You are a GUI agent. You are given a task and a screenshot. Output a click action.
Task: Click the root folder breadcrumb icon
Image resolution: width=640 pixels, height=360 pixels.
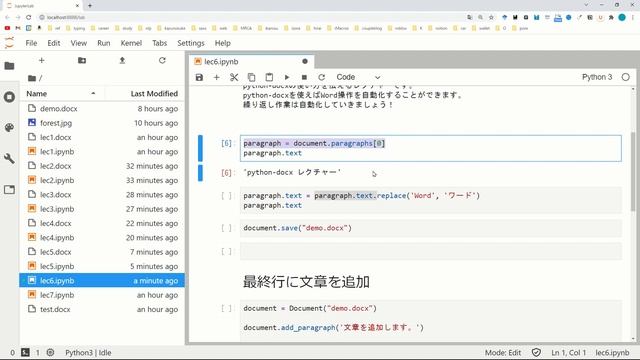tap(32, 78)
